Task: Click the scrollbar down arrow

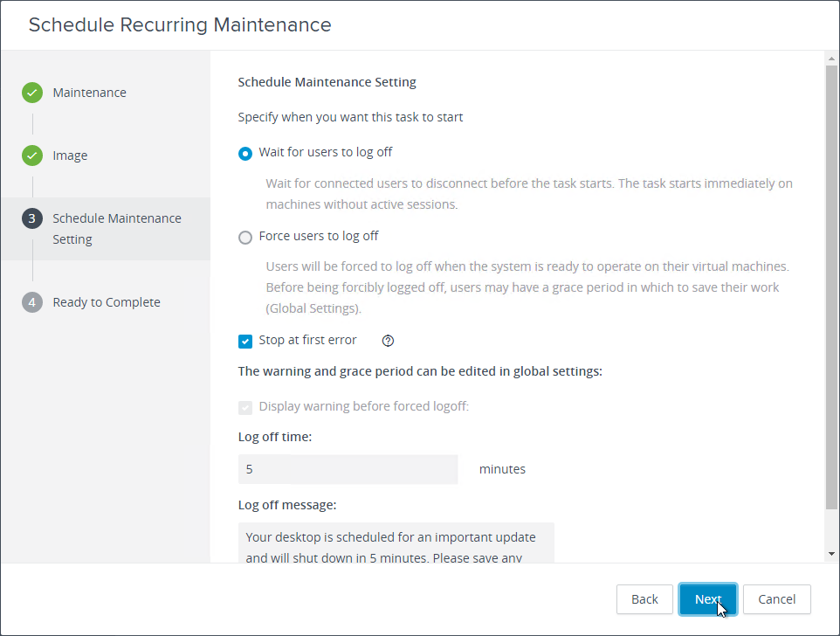Action: (831, 554)
